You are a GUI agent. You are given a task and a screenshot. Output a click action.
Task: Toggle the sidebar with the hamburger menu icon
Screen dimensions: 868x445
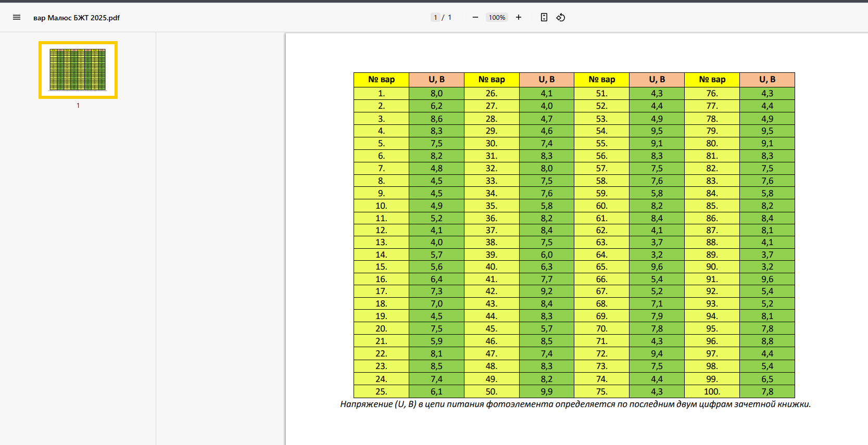(x=17, y=17)
